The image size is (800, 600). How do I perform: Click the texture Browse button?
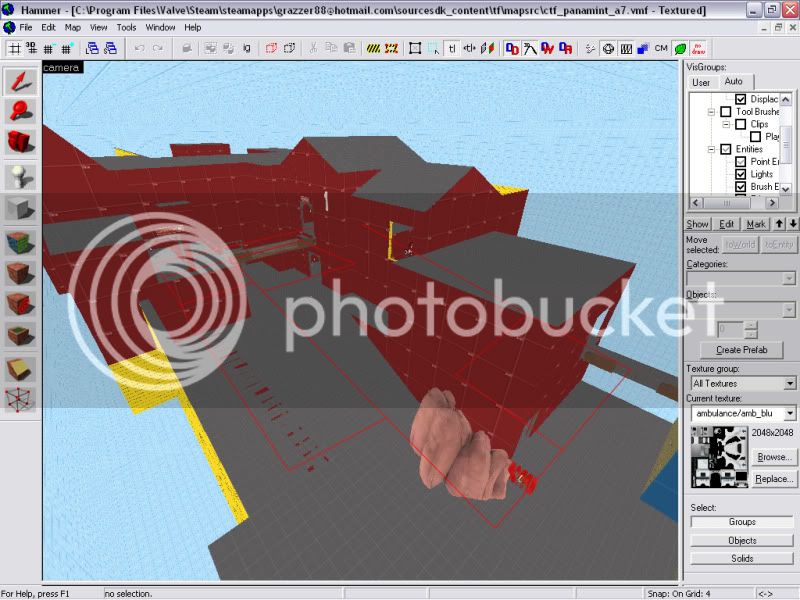pyautogui.click(x=773, y=457)
